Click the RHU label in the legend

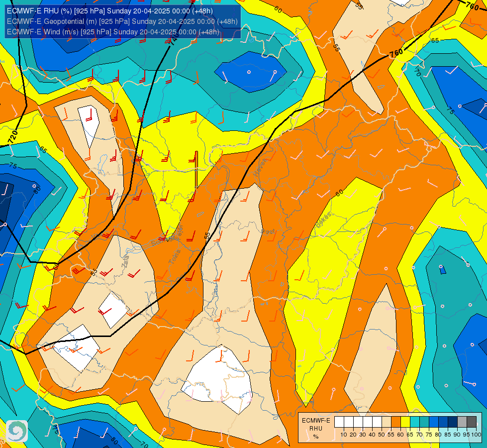(316, 429)
